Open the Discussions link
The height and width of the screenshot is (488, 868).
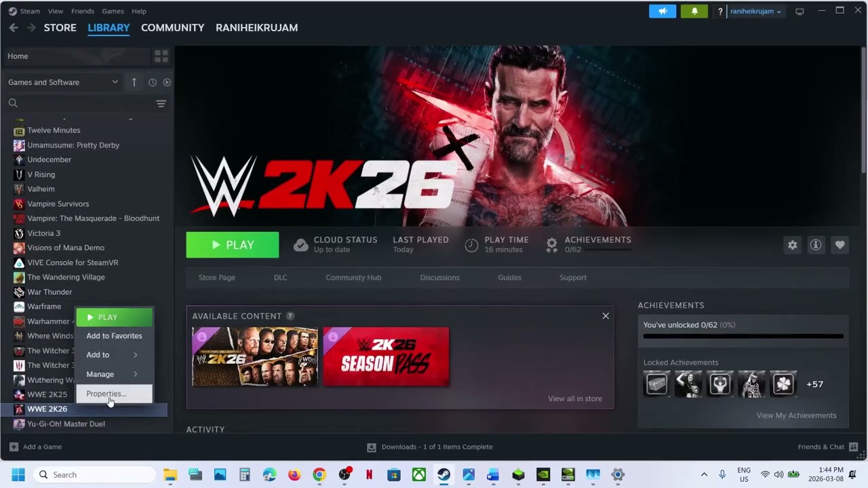(x=439, y=277)
